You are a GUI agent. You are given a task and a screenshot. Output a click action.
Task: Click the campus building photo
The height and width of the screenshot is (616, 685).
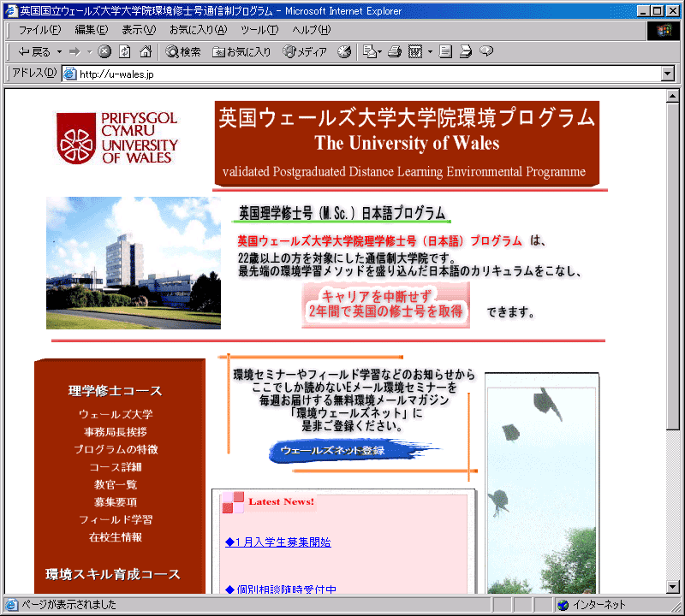pos(134,263)
